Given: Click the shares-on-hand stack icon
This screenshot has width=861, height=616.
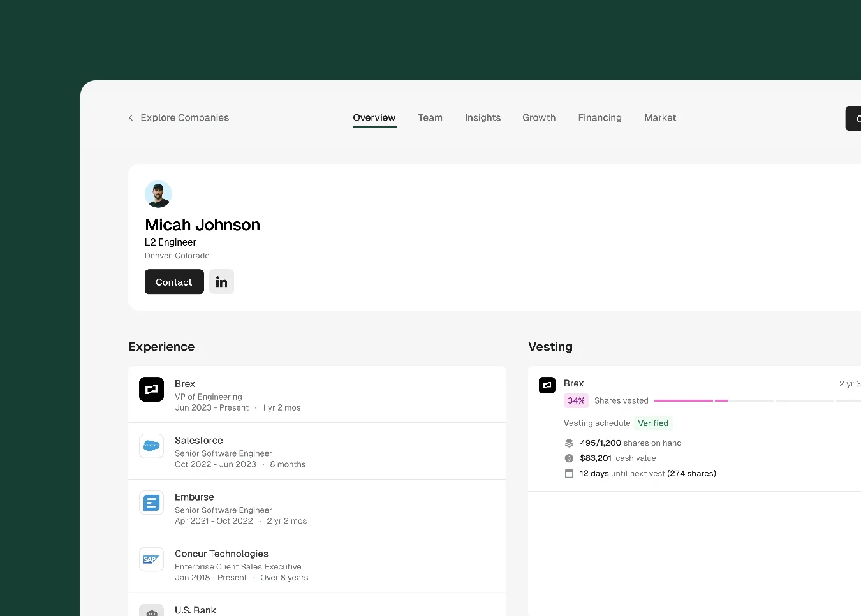Looking at the screenshot, I should click(568, 443).
